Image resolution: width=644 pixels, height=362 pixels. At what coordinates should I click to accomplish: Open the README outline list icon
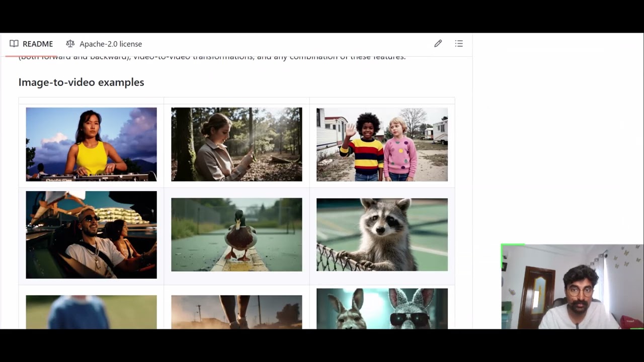pyautogui.click(x=459, y=44)
